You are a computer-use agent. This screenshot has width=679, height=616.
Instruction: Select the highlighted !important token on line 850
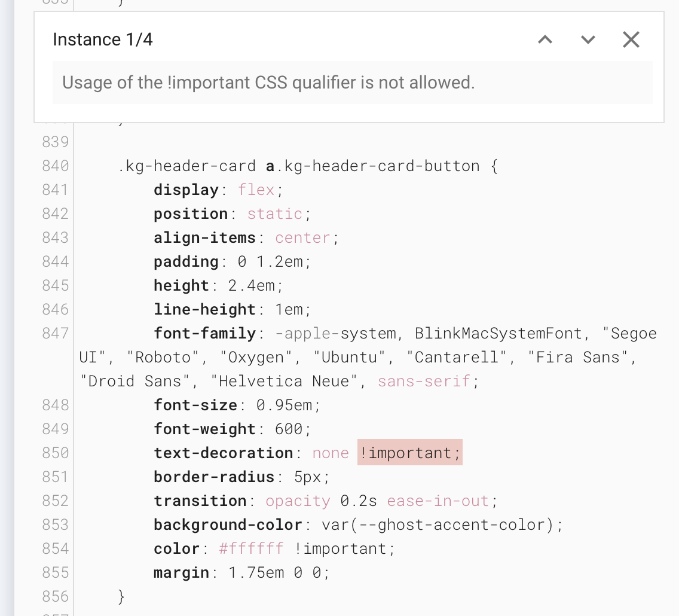(409, 453)
